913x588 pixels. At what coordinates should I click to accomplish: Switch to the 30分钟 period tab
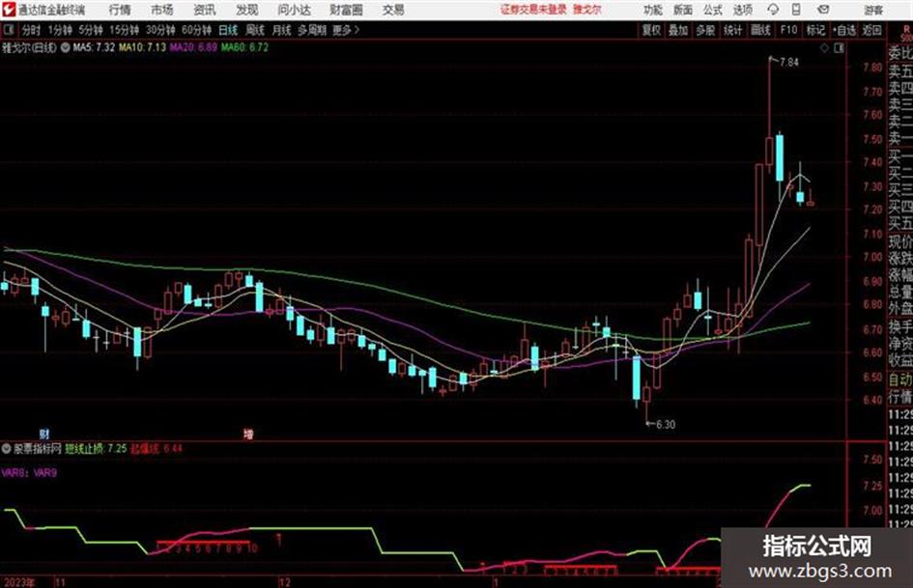click(x=160, y=30)
